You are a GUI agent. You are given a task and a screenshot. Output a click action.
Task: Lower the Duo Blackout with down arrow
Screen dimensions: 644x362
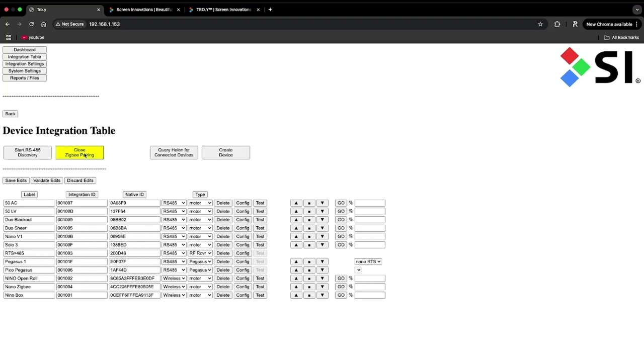[x=322, y=220]
